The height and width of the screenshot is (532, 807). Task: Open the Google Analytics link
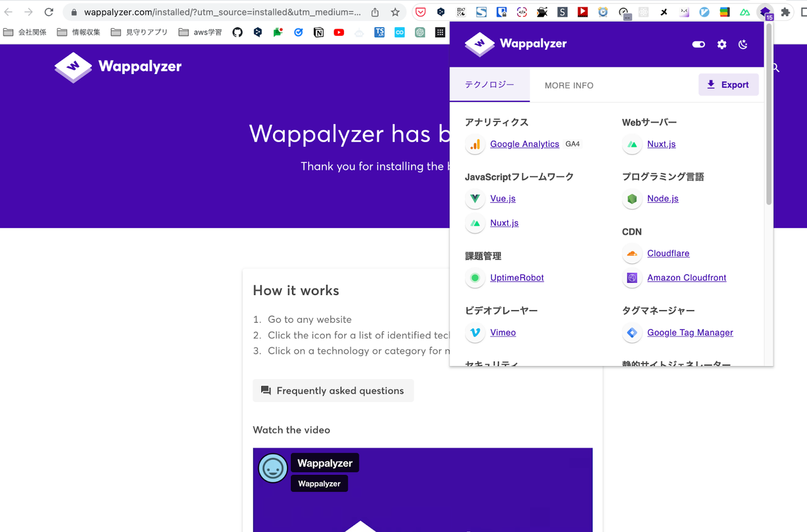(525, 144)
